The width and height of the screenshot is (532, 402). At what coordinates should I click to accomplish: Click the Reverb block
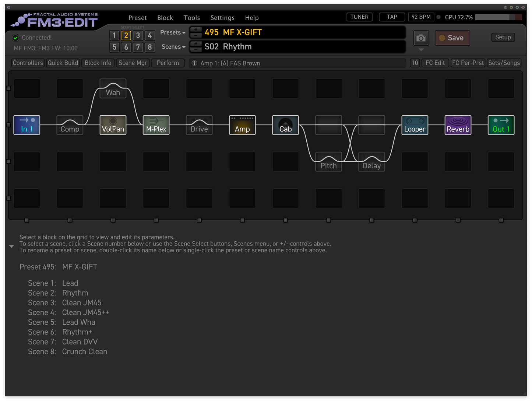click(458, 125)
